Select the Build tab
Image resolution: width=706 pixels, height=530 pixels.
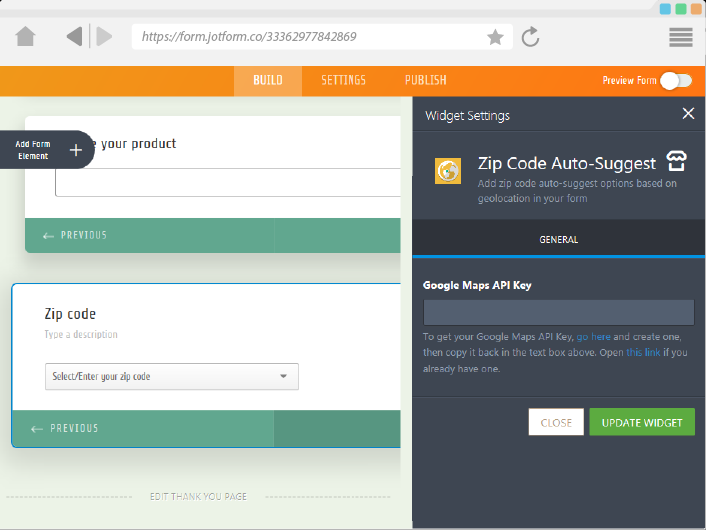tap(267, 80)
